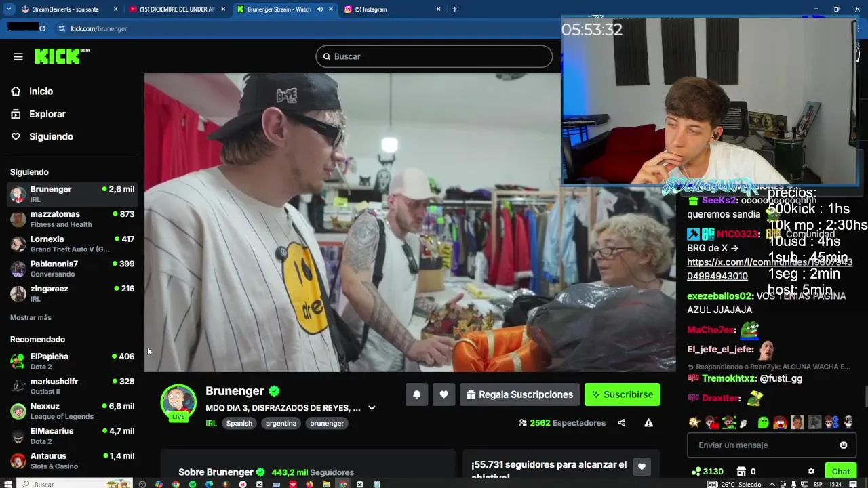
Task: Reload the browser page
Action: (x=42, y=28)
